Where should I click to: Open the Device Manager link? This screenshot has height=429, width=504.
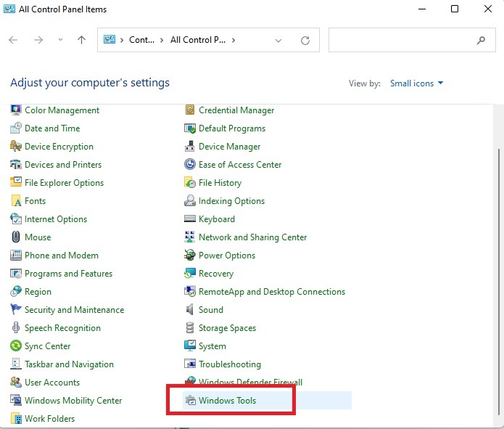point(229,147)
